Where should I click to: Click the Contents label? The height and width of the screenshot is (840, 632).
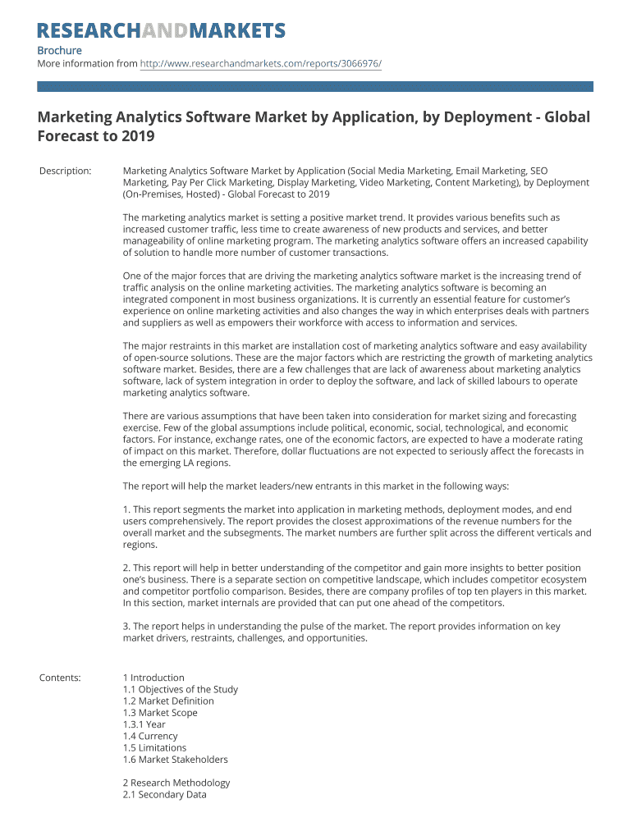tap(60, 678)
